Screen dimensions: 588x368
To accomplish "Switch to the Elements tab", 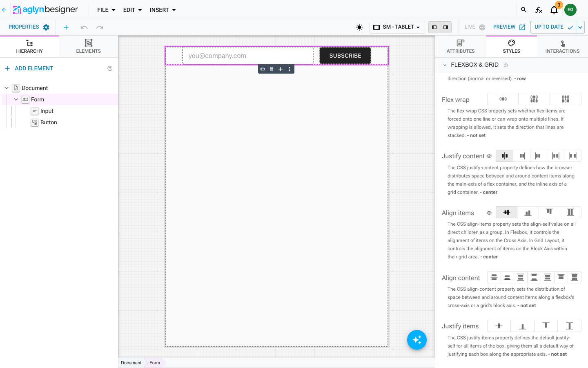I will point(89,47).
